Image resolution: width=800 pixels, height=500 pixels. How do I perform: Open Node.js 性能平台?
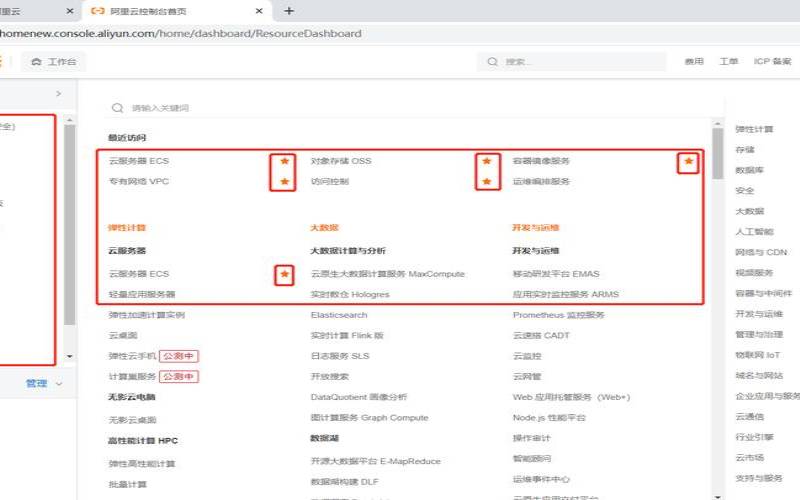coord(549,418)
